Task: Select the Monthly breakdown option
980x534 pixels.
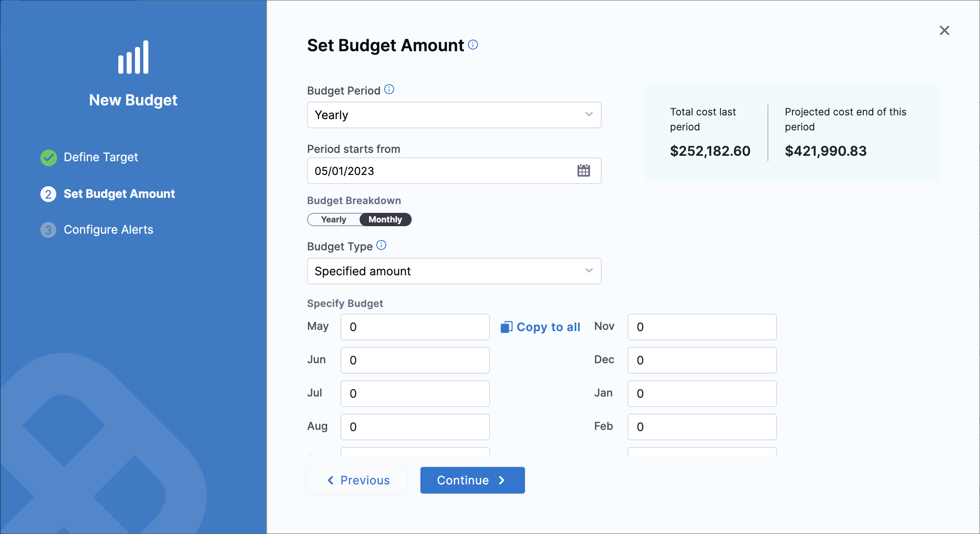Action: pos(385,220)
